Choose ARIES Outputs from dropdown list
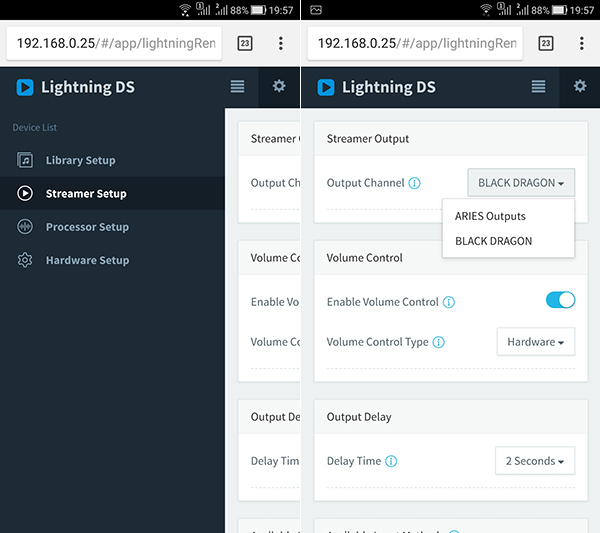This screenshot has height=533, width=600. (x=508, y=216)
